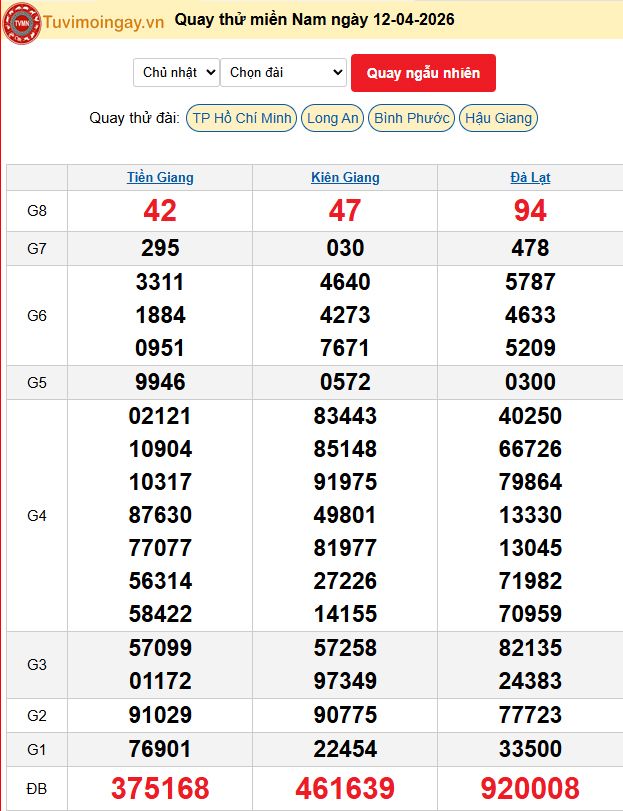623x811 pixels.
Task: Open the Tiền Giang column header link
Action: tap(160, 177)
